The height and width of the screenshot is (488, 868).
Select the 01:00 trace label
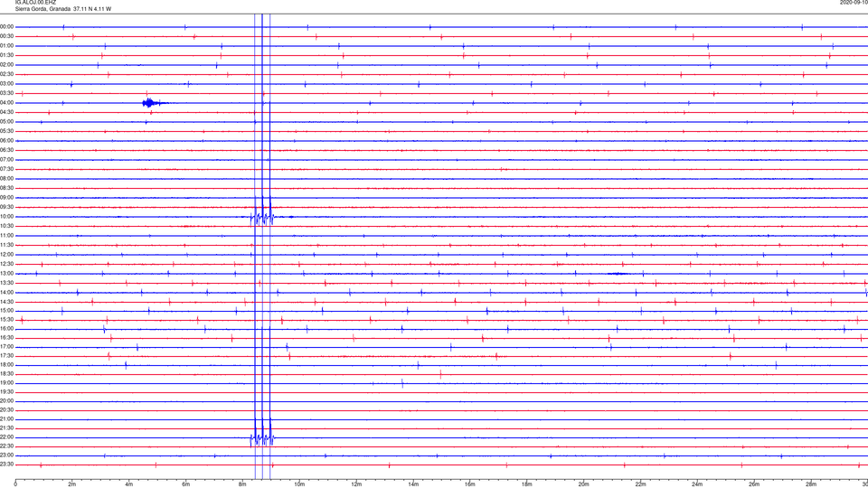(7, 46)
